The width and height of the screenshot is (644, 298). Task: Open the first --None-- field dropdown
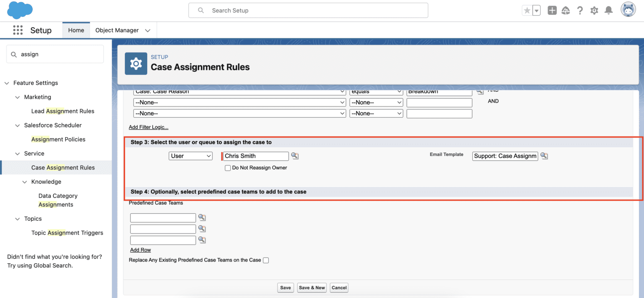tap(239, 102)
